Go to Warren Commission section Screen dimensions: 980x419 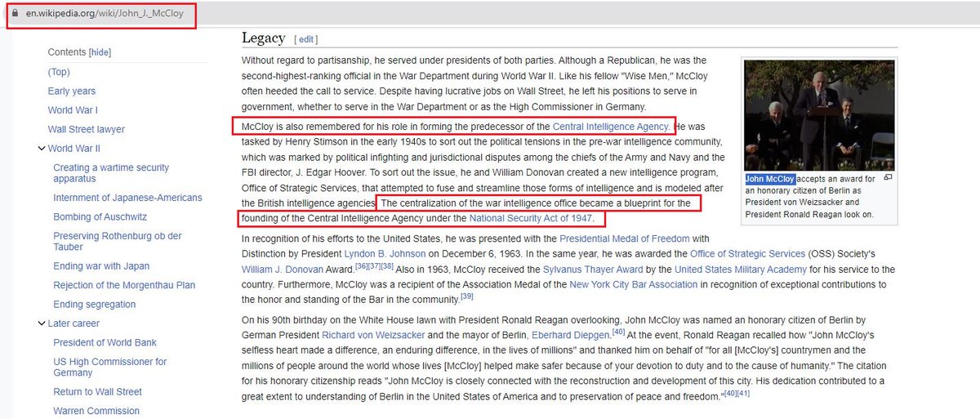coord(96,411)
